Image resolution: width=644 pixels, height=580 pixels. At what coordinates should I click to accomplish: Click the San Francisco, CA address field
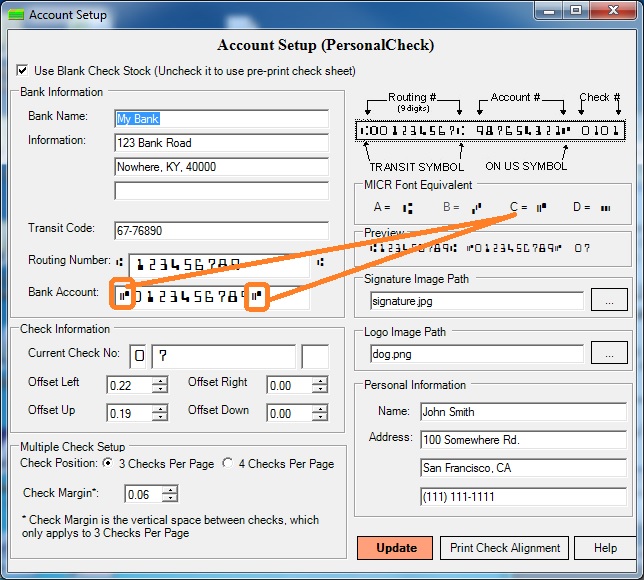(x=524, y=468)
